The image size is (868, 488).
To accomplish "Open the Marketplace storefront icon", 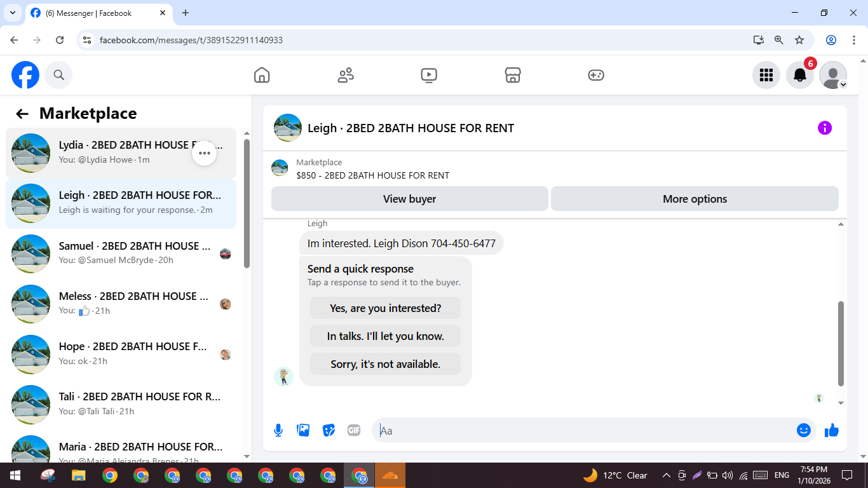I will click(x=513, y=75).
